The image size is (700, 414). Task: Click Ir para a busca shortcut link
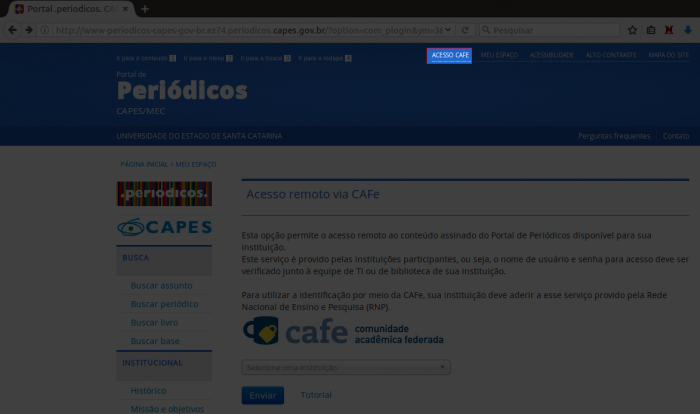[x=265, y=58]
